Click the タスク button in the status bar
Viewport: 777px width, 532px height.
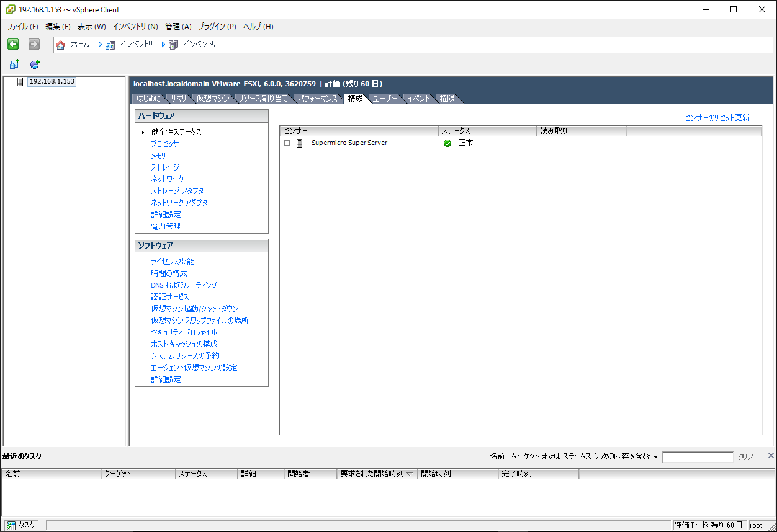pos(21,525)
